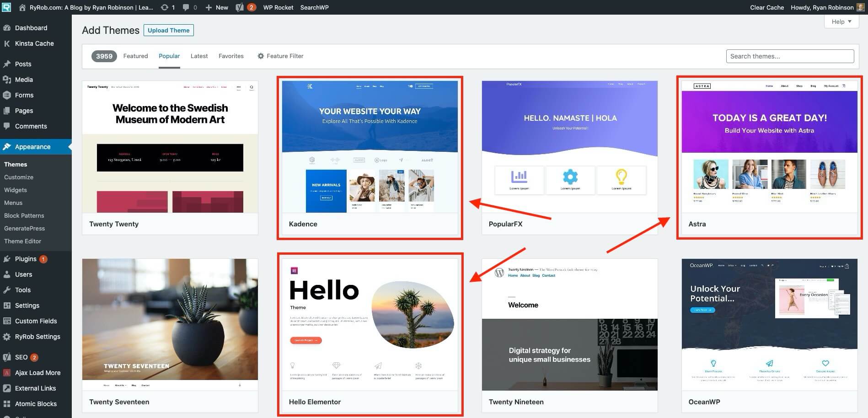This screenshot has width=868, height=418.
Task: Open the + New menu
Action: pos(216,7)
